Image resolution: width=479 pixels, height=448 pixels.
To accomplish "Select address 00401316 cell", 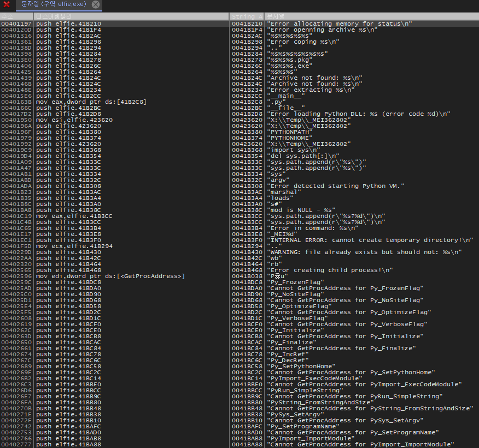I will [16, 36].
